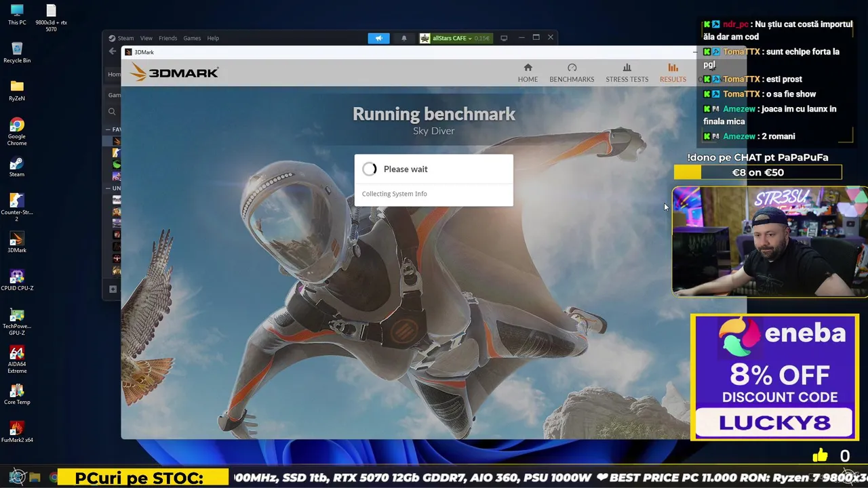Click ndr_pc chat username
Screen dimensions: 868x488
(x=736, y=24)
